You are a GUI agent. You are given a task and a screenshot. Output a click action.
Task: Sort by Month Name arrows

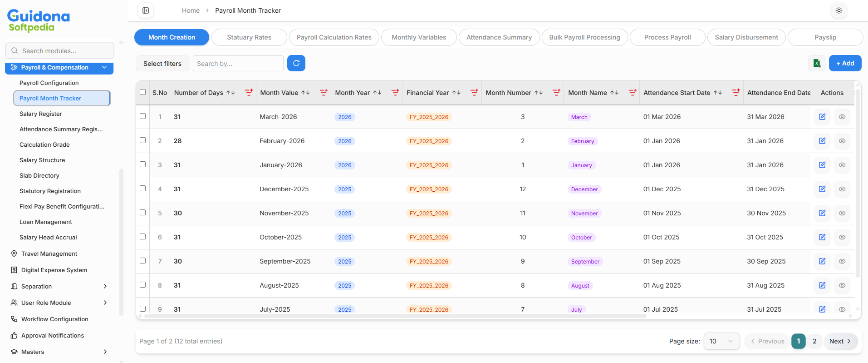pyautogui.click(x=614, y=93)
